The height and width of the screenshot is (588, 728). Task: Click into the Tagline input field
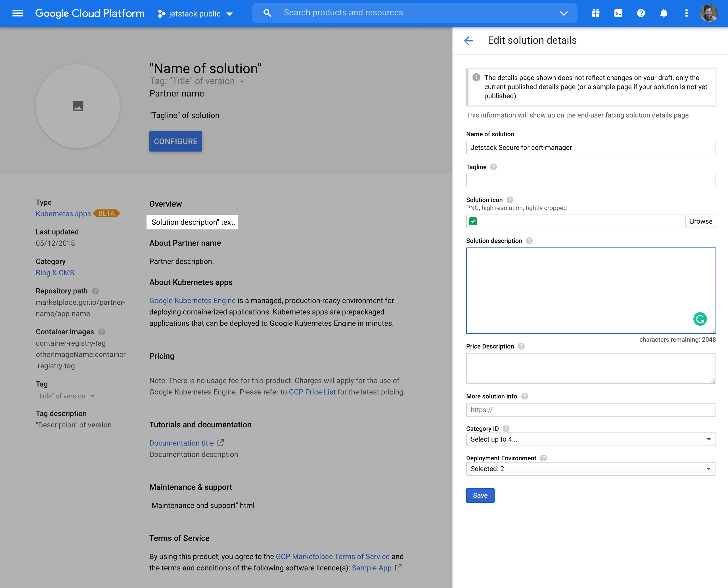click(x=590, y=180)
